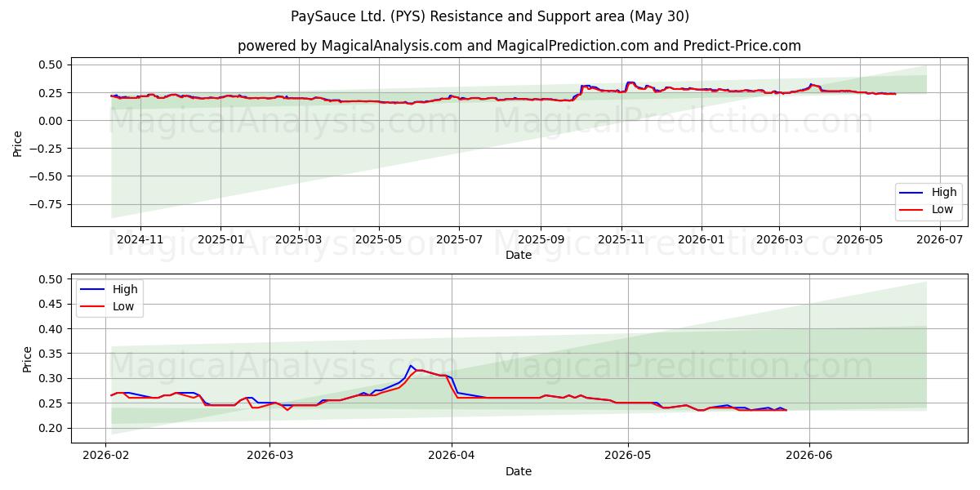The image size is (980, 490).
Task: Click the '2026-07' date tick label
Action: [x=940, y=239]
